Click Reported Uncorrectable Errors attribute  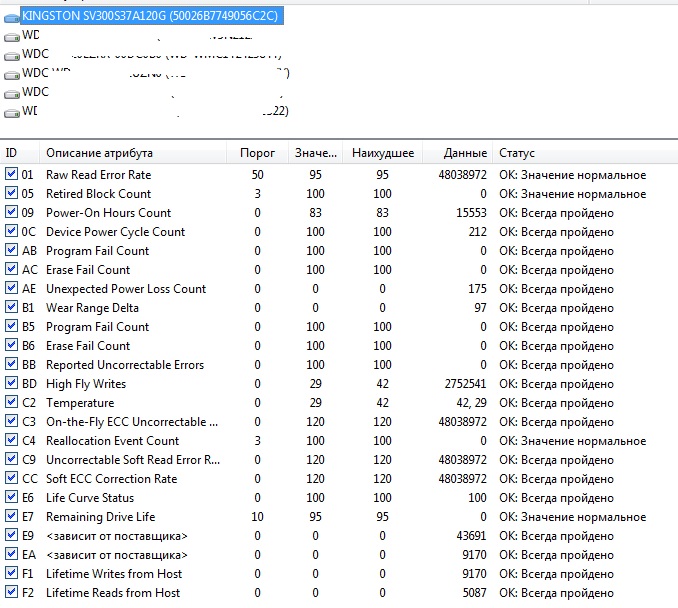click(x=125, y=365)
